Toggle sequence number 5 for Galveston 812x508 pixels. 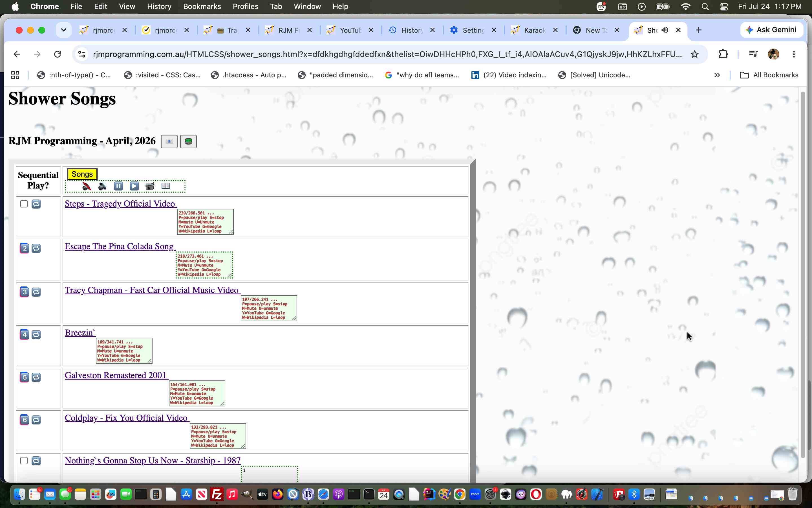[x=25, y=377]
